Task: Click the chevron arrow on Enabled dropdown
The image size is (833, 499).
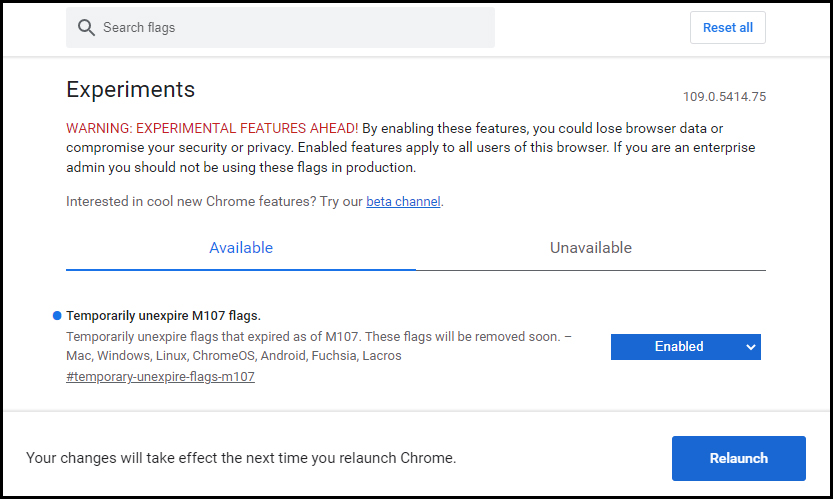Action: [x=751, y=347]
